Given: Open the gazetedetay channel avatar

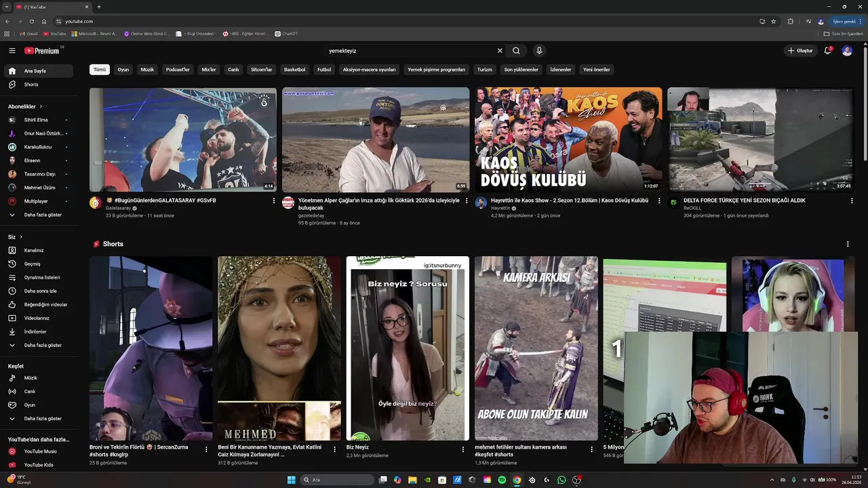Looking at the screenshot, I should coord(288,203).
